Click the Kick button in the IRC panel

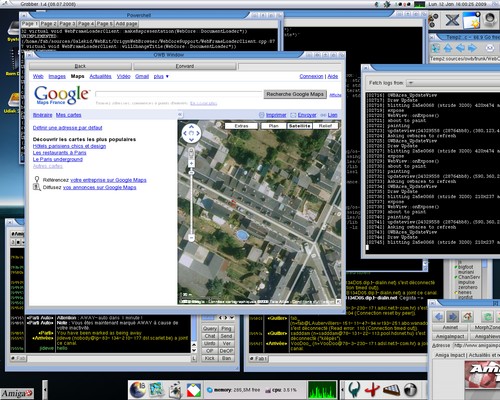click(210, 358)
